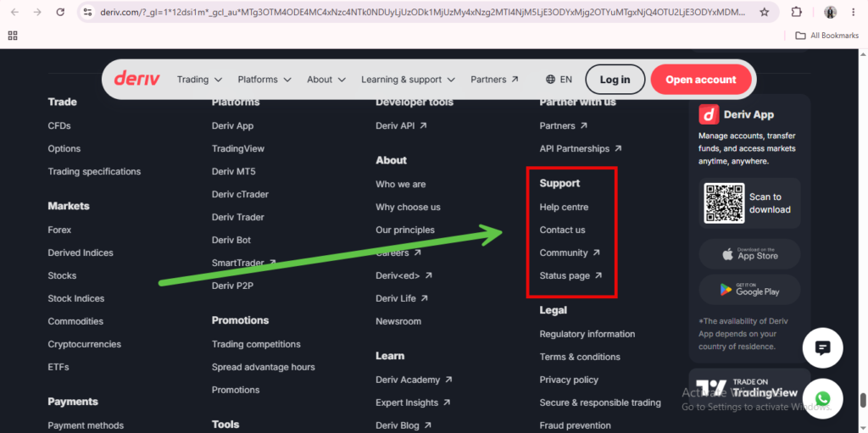Open the Who we are link

click(401, 184)
